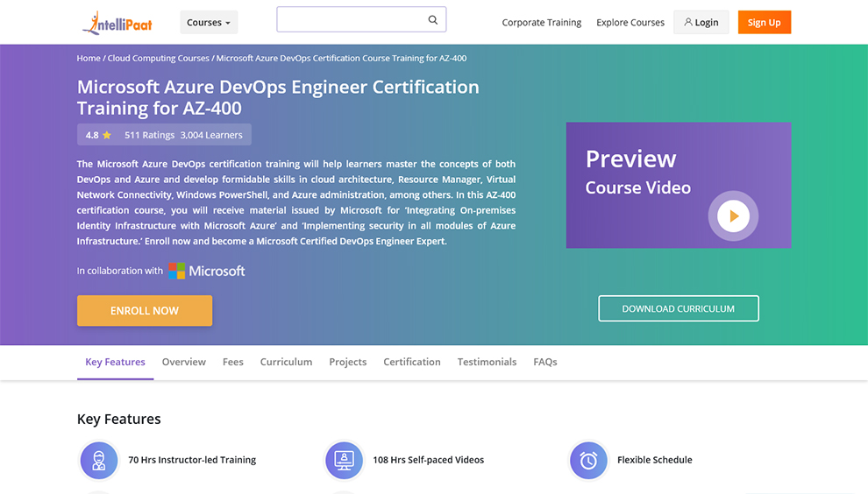The image size is (868, 494).
Task: Click the self-paced videos monitor icon
Action: pyautogui.click(x=344, y=460)
